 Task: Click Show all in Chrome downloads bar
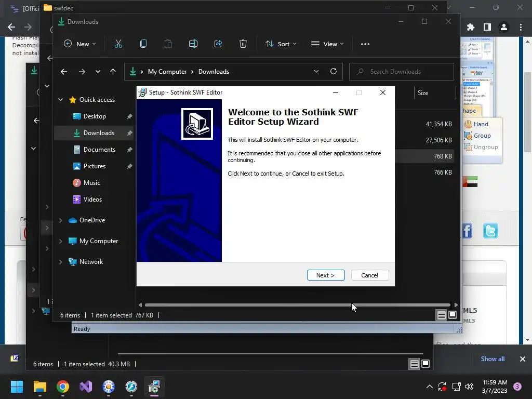pyautogui.click(x=493, y=359)
